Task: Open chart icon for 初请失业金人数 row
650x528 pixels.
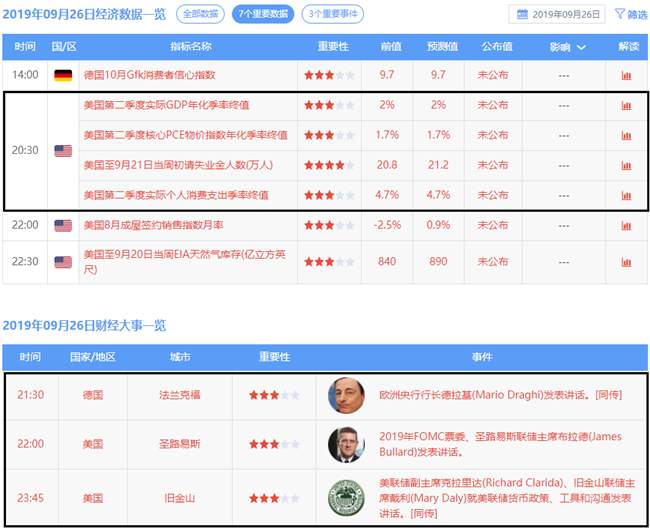Action: (x=626, y=165)
